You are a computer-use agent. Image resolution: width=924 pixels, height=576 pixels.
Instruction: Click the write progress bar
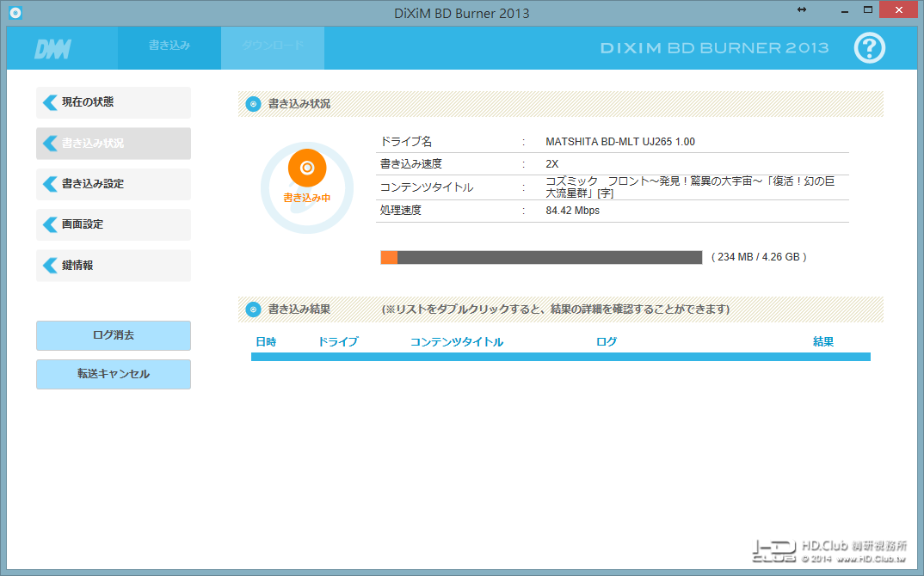pos(541,257)
